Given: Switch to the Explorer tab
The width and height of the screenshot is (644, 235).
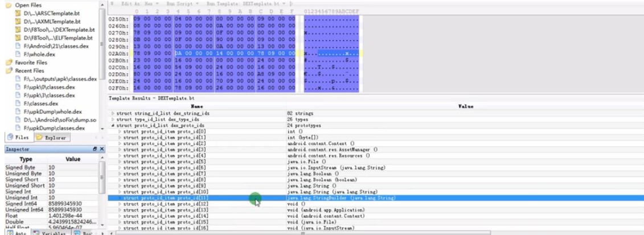Looking at the screenshot, I should click(x=51, y=137).
